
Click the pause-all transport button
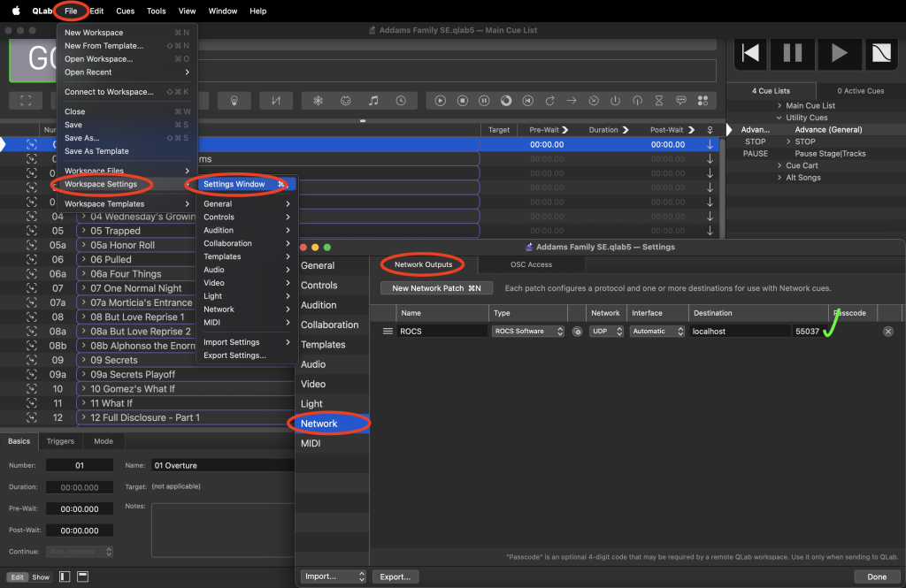click(793, 53)
